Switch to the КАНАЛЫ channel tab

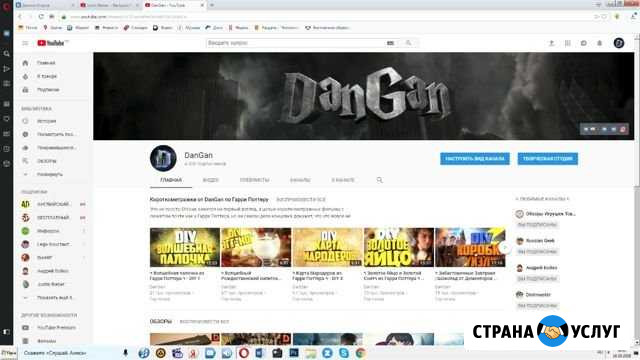[300, 180]
